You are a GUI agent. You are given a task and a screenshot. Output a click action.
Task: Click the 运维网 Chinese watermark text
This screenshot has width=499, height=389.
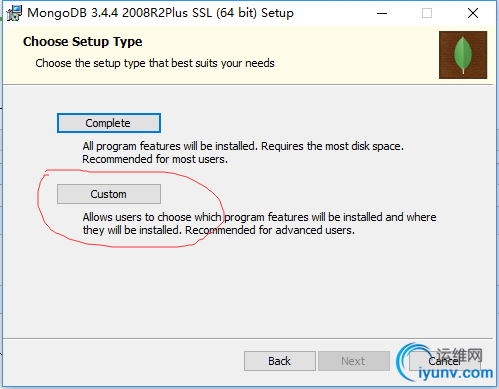[x=459, y=356]
